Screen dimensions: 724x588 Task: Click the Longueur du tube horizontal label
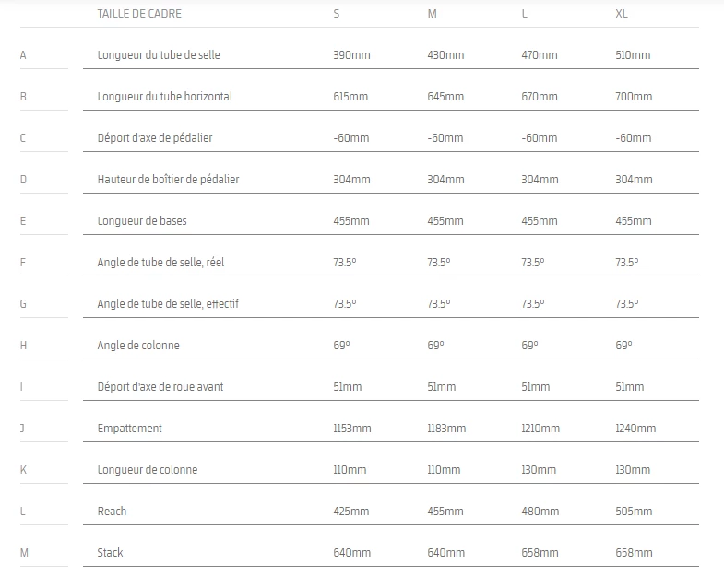click(x=164, y=97)
